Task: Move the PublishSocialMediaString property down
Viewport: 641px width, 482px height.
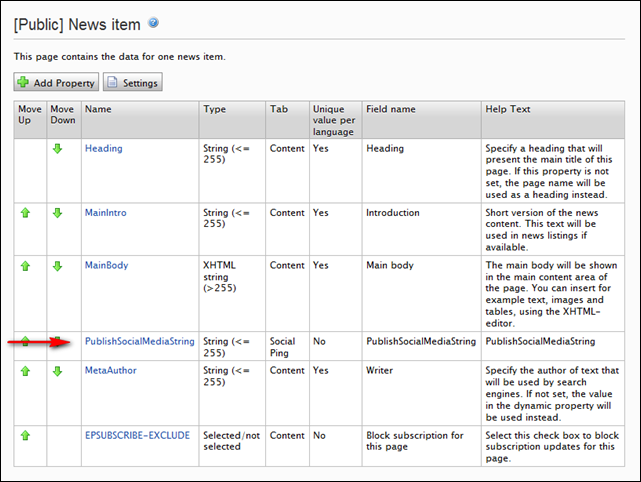Action: pos(57,341)
